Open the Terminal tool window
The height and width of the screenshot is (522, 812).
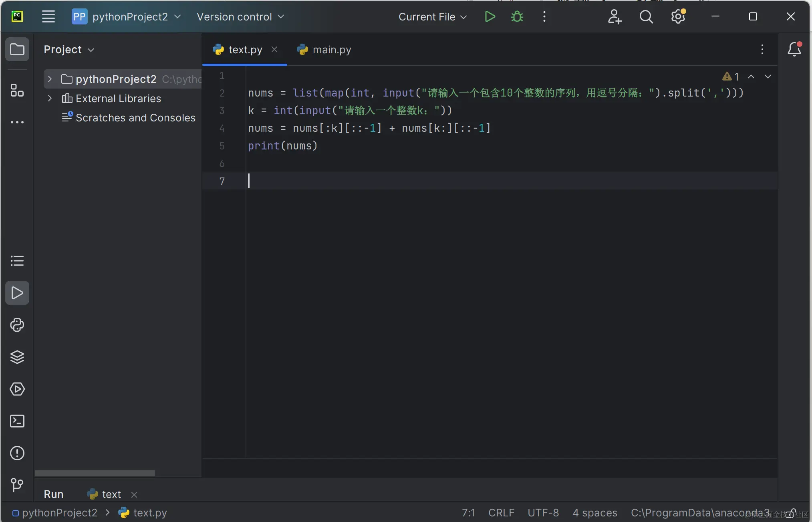tap(17, 421)
